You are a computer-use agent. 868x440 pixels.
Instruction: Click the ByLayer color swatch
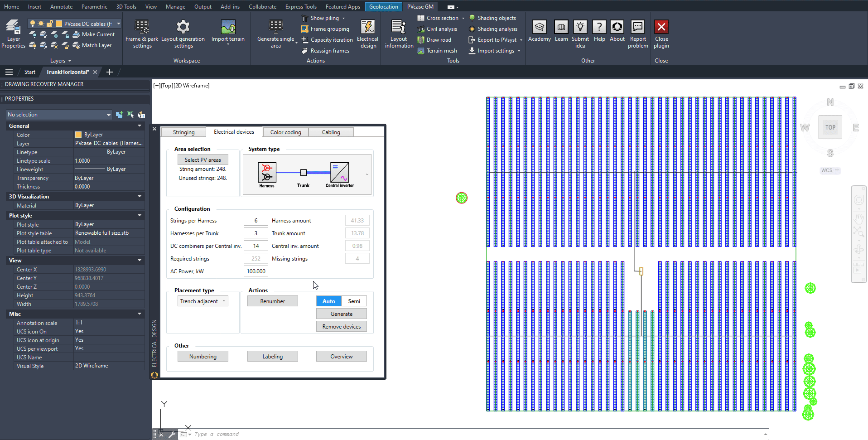(78, 135)
